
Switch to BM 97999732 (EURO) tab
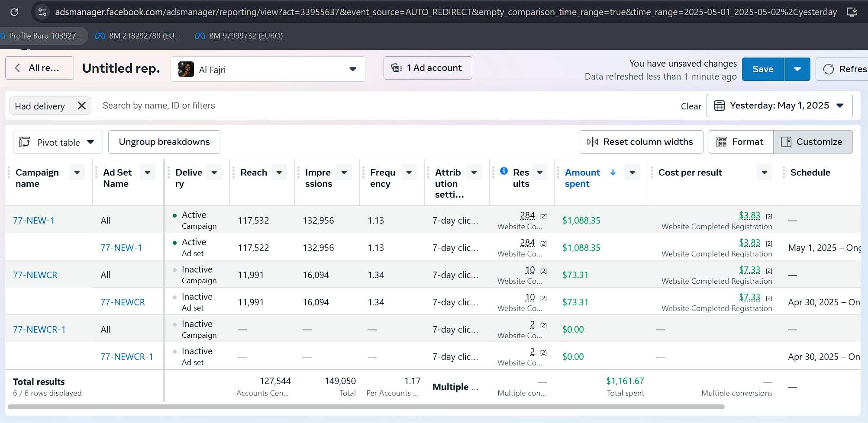tap(239, 36)
